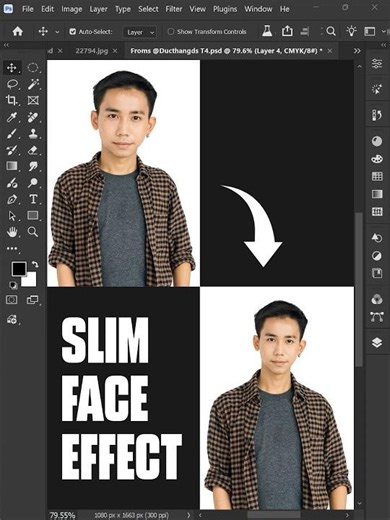The width and height of the screenshot is (390, 520).
Task: Go to the Home screen
Action: click(x=17, y=32)
